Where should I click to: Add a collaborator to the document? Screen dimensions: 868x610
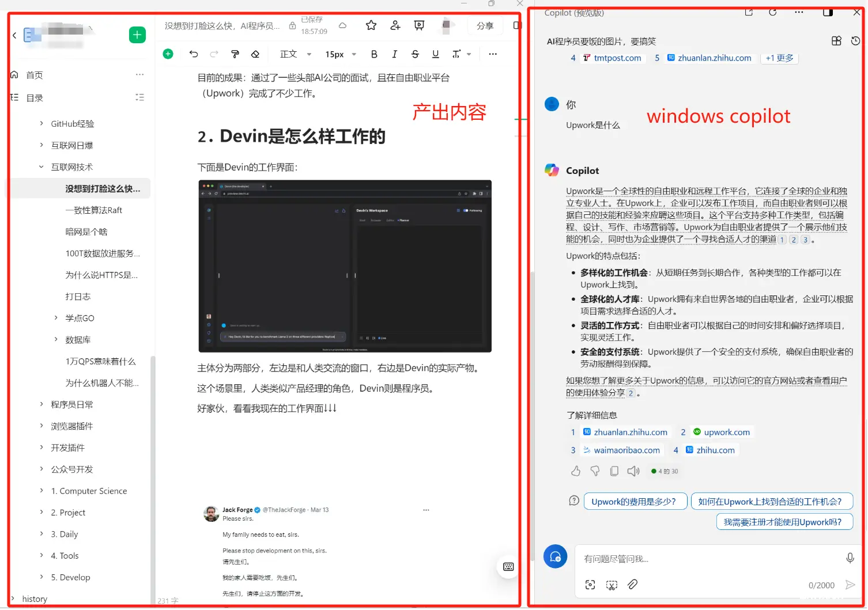coord(395,25)
